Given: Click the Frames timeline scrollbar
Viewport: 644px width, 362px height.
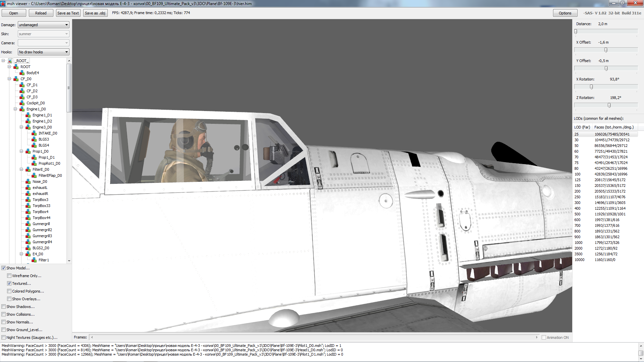Looking at the screenshot, I should [x=314, y=338].
